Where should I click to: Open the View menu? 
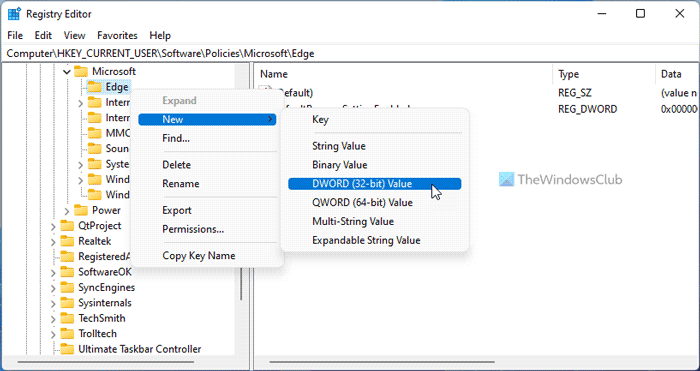click(x=75, y=35)
